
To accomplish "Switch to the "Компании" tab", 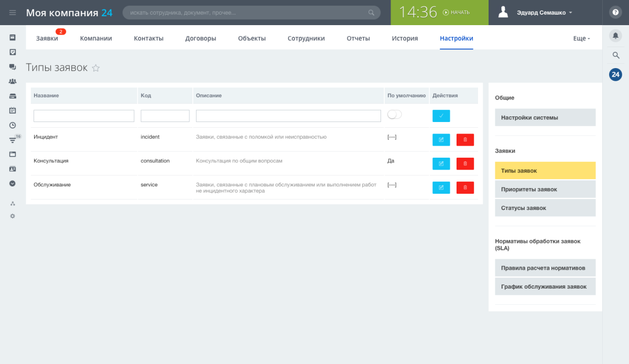I will point(95,38).
